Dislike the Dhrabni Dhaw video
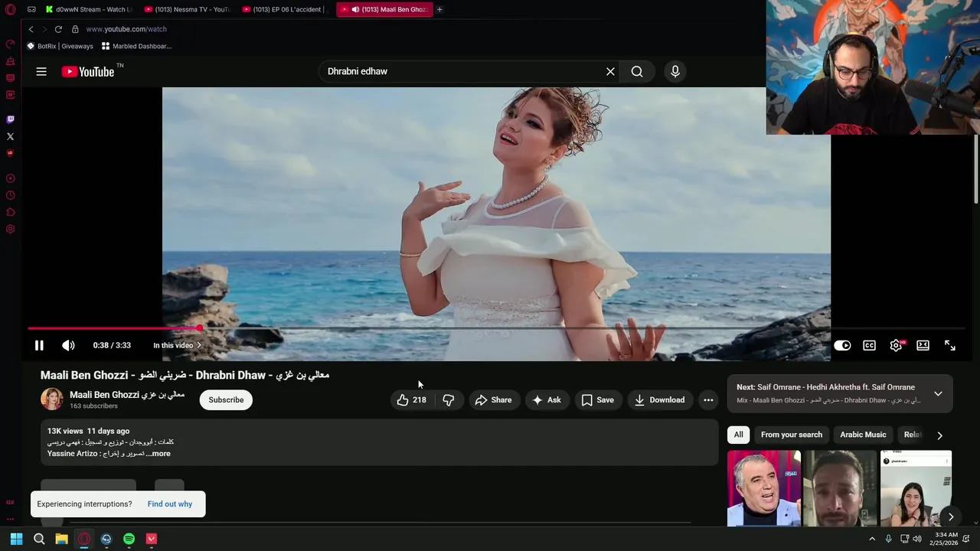The width and height of the screenshot is (980, 551). (x=449, y=399)
